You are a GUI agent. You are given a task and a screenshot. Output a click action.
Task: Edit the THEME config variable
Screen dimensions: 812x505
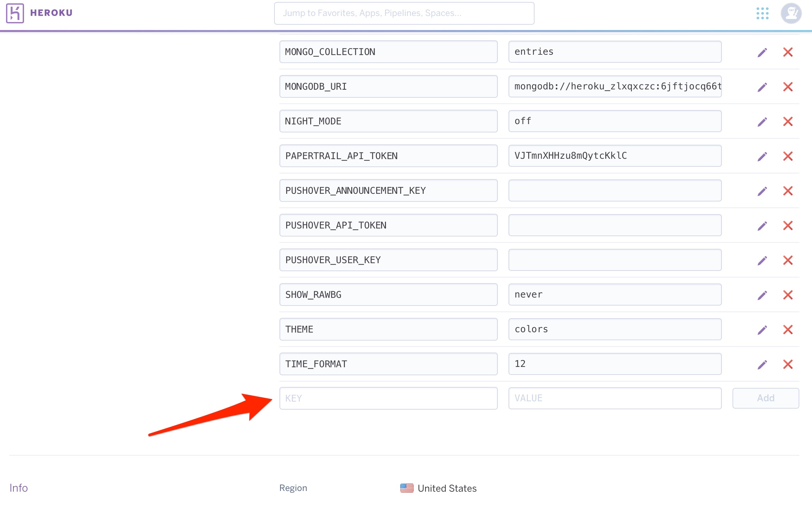click(x=762, y=330)
